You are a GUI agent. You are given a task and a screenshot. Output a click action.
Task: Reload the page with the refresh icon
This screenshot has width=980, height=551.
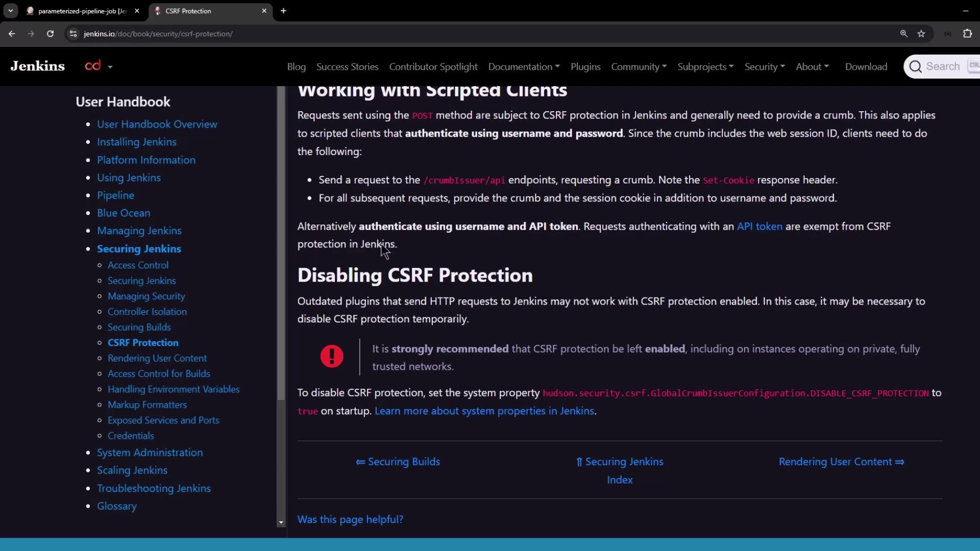click(50, 34)
